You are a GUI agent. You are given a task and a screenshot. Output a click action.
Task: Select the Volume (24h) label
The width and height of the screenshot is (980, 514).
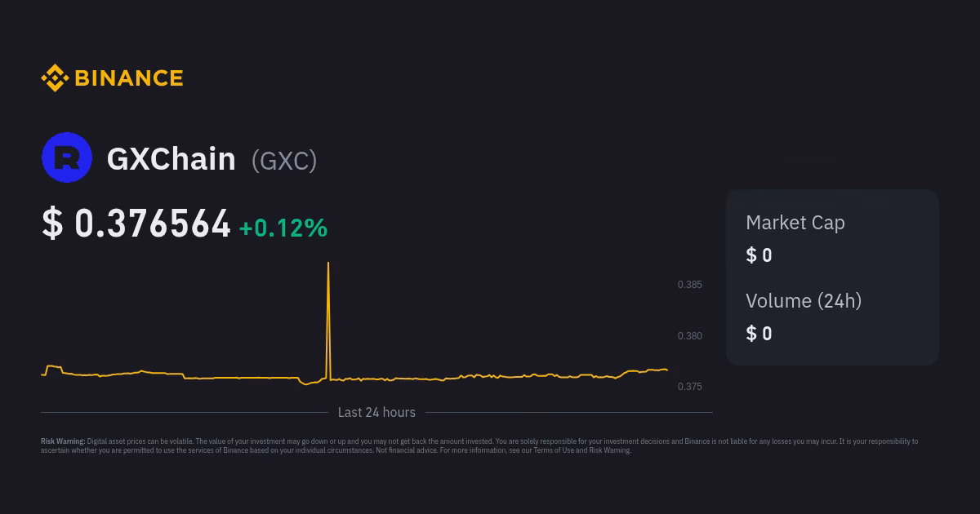tap(804, 300)
